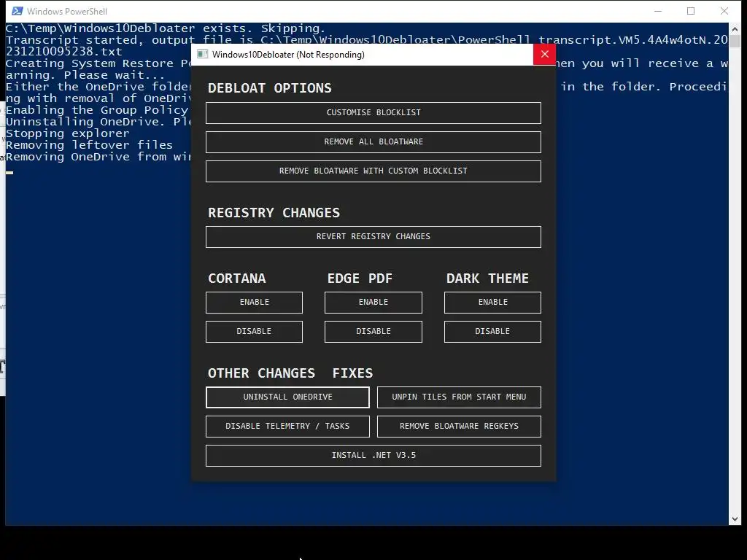Viewport: 747px width, 560px height.
Task: Enable Dark Theme
Action: pos(492,303)
